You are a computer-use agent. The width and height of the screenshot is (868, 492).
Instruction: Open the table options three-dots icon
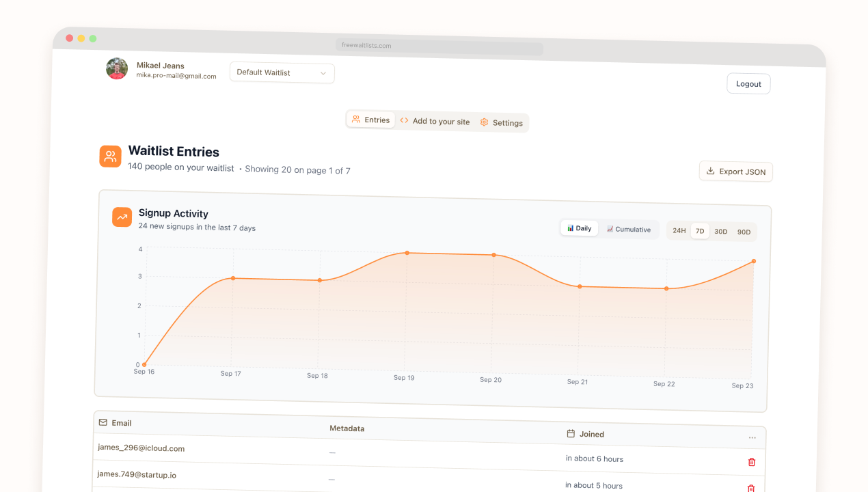(752, 438)
